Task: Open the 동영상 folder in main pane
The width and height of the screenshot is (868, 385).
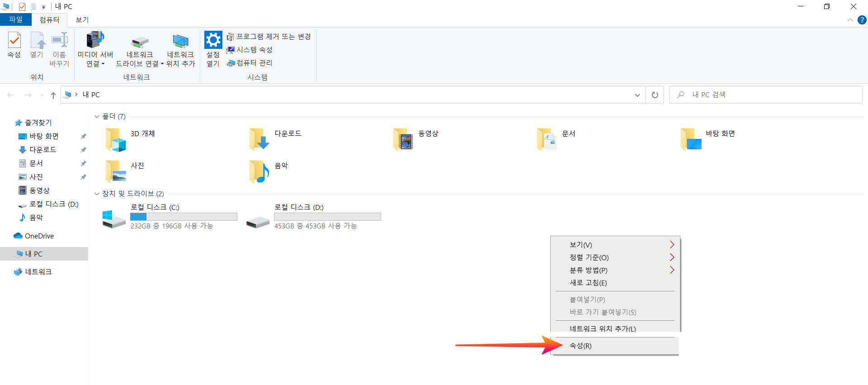Action: coord(403,139)
